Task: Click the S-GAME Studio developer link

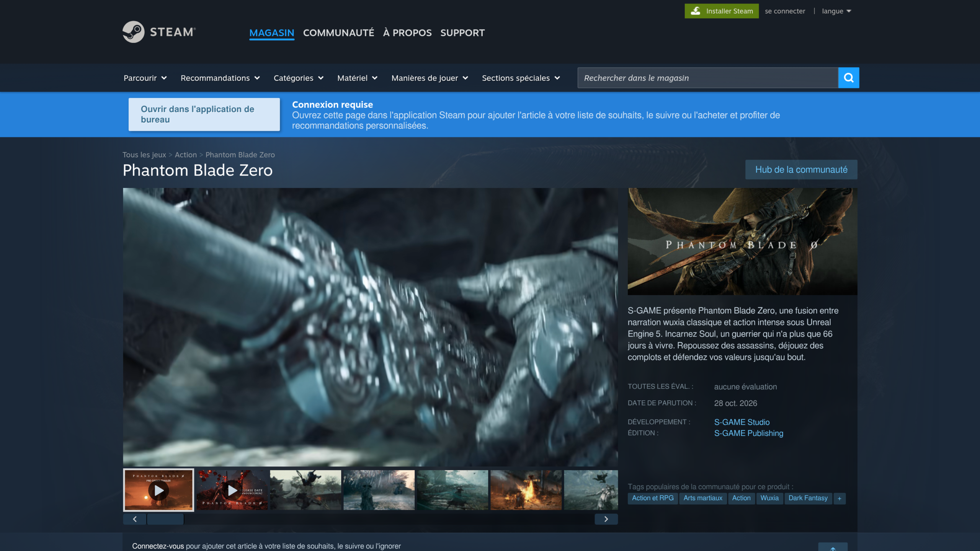Action: click(x=742, y=422)
